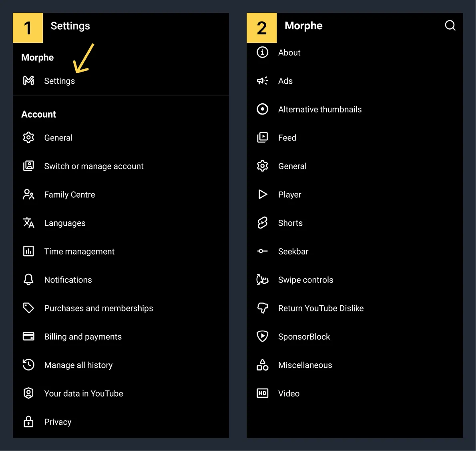
Task: Click the About info circle icon
Action: (263, 52)
